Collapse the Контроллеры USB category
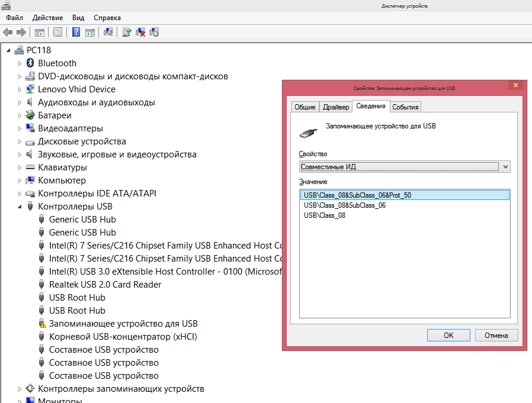Screen dimensions: 532x403 coord(20,207)
